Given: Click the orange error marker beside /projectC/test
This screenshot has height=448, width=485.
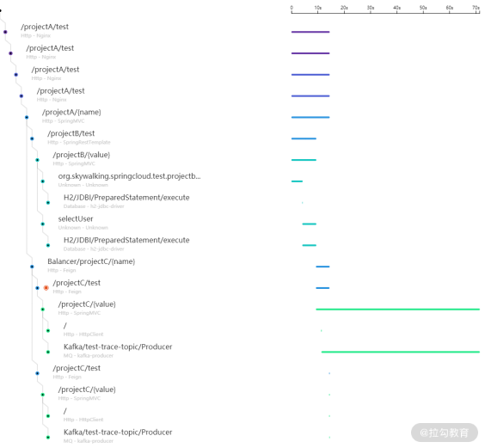Looking at the screenshot, I should click(x=46, y=288).
